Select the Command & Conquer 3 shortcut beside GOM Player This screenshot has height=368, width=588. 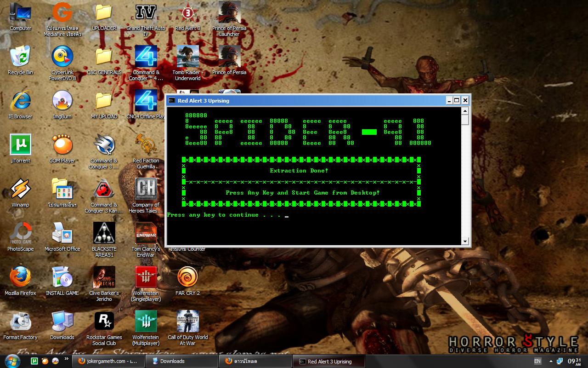[104, 151]
